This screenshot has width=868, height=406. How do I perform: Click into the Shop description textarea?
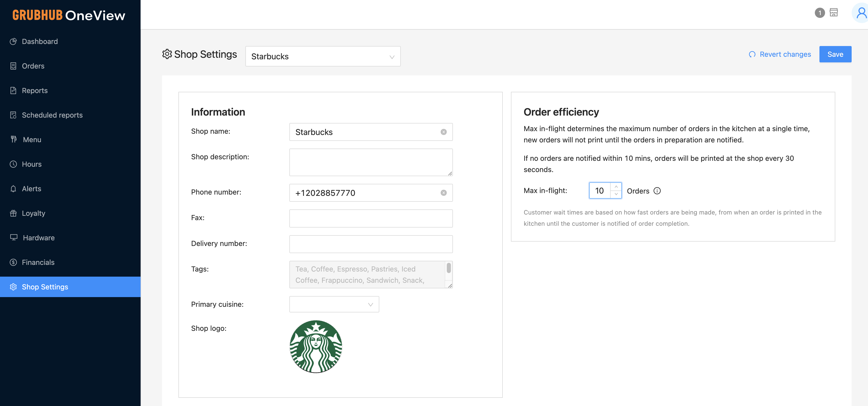click(x=371, y=162)
